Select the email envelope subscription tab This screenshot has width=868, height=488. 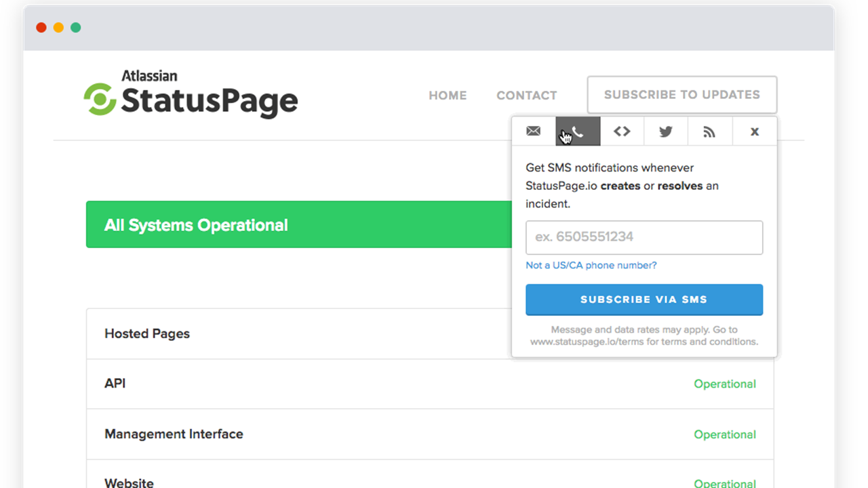pos(534,131)
